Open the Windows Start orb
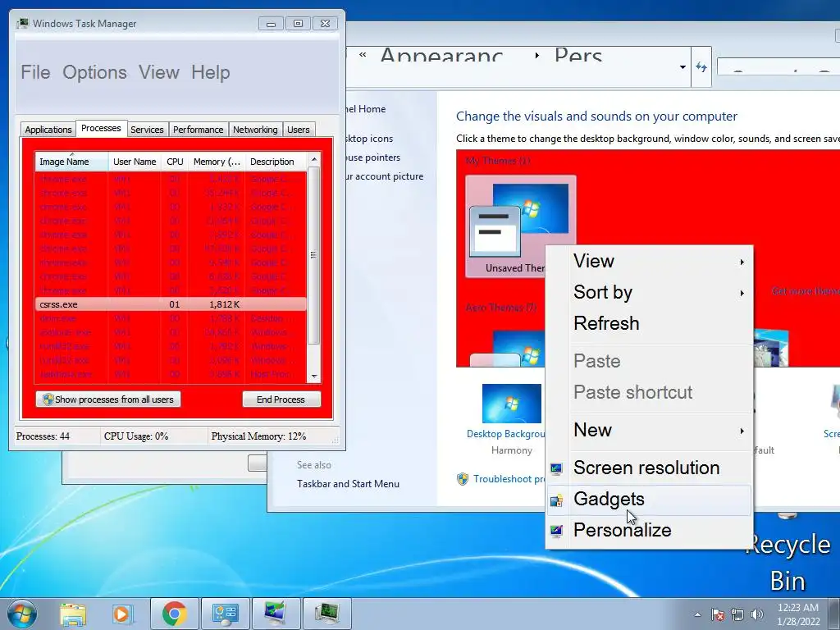Viewport: 840px width, 630px height. click(22, 614)
